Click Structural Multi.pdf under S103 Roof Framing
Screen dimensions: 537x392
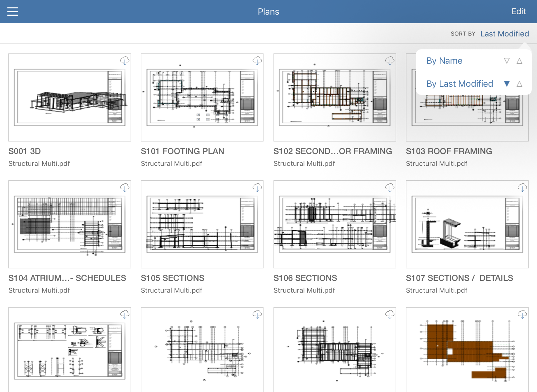(437, 163)
